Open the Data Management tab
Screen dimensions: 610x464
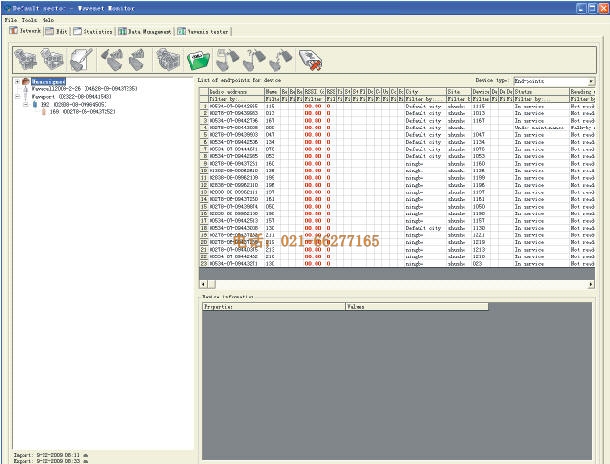pyautogui.click(x=145, y=32)
